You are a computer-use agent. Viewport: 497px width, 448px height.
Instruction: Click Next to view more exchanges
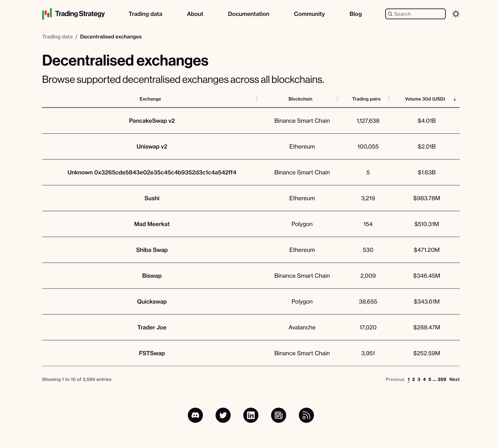click(x=454, y=379)
